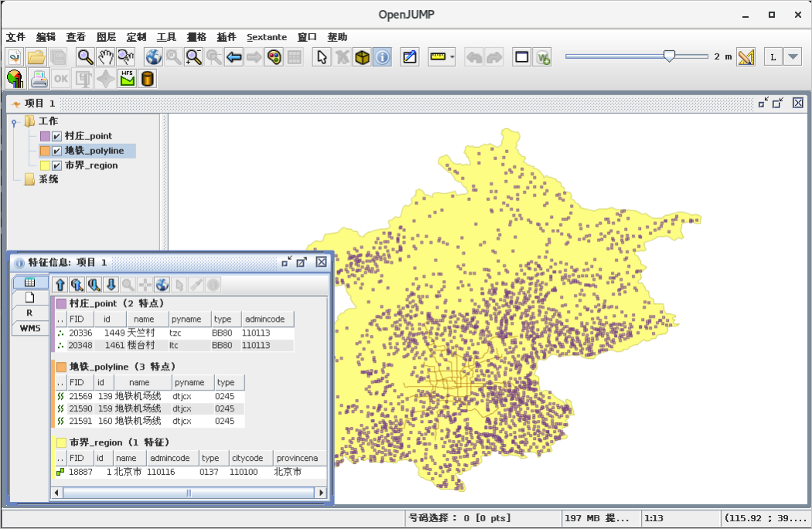Select the Zoom and Pan combined tool
This screenshot has height=529, width=812.
coord(125,57)
